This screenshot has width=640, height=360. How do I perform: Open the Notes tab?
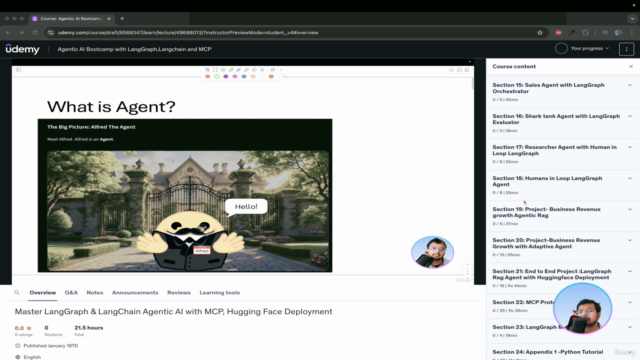[x=95, y=293]
